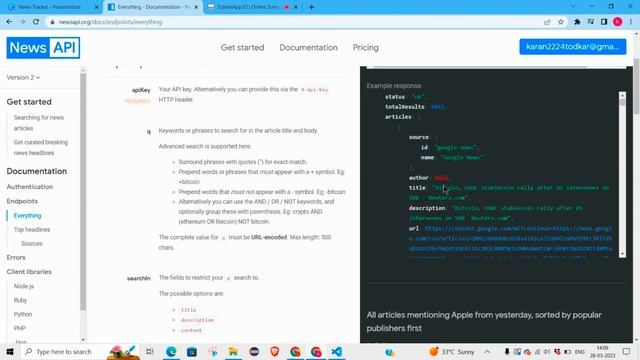This screenshot has width=640, height=360.
Task: Open the Python client library
Action: [x=23, y=314]
